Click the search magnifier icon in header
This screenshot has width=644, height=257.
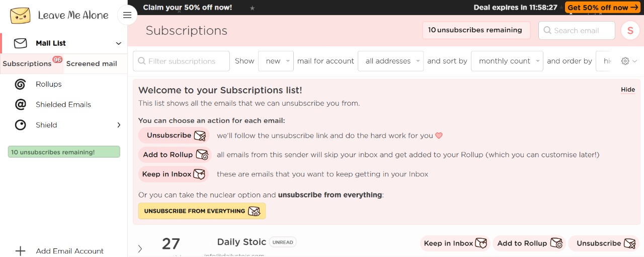point(547,30)
